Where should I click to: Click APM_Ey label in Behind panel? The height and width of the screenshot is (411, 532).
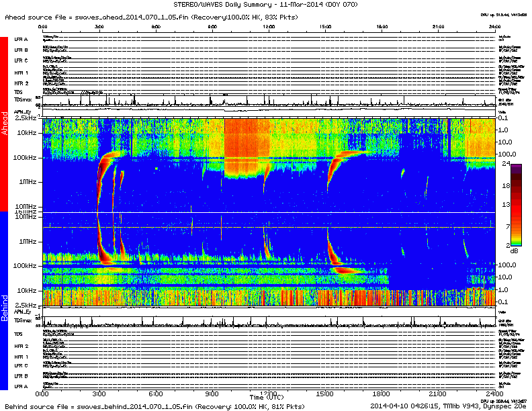(x=22, y=312)
